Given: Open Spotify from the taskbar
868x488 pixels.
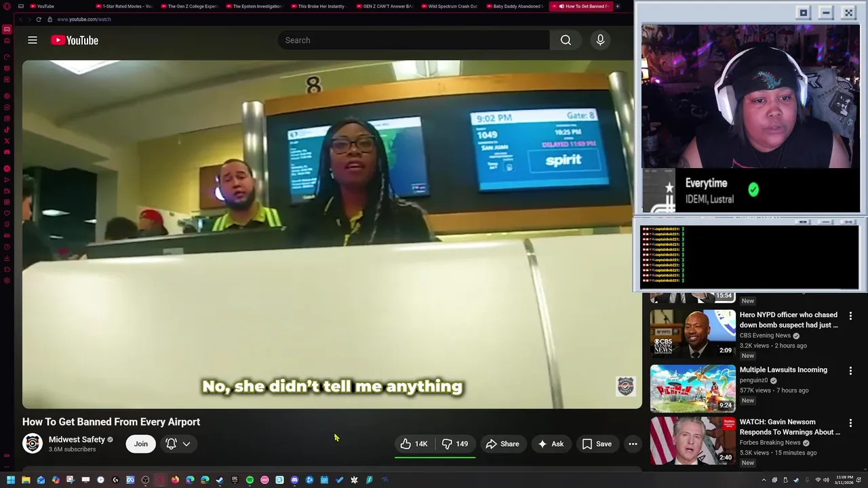Looking at the screenshot, I should (x=250, y=480).
